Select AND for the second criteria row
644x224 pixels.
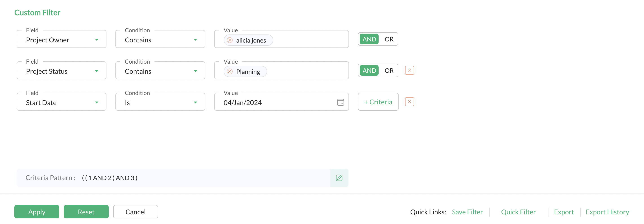[x=369, y=71]
